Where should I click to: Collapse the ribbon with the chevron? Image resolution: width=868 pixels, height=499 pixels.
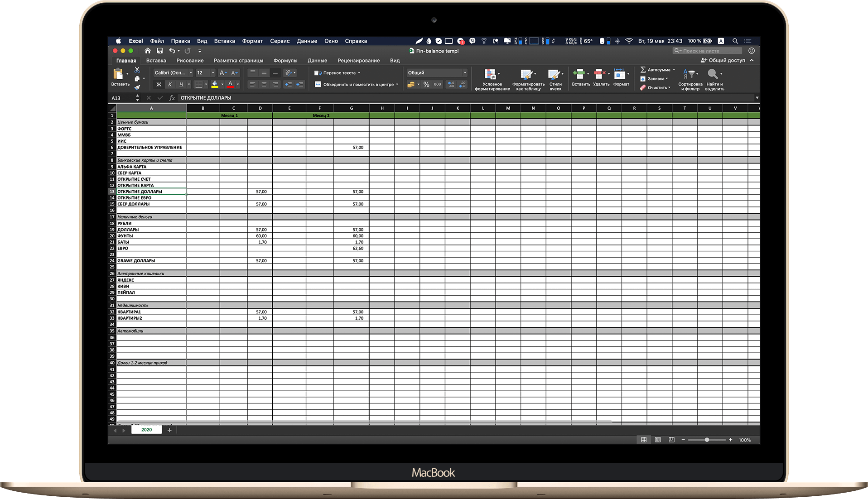coord(752,60)
